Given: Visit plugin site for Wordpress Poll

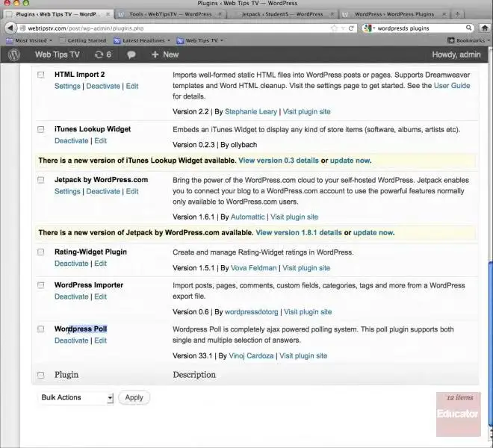Looking at the screenshot, I should point(303,356).
